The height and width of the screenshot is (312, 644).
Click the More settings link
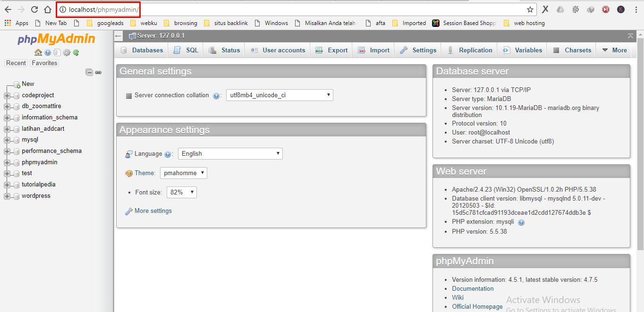[x=153, y=211]
